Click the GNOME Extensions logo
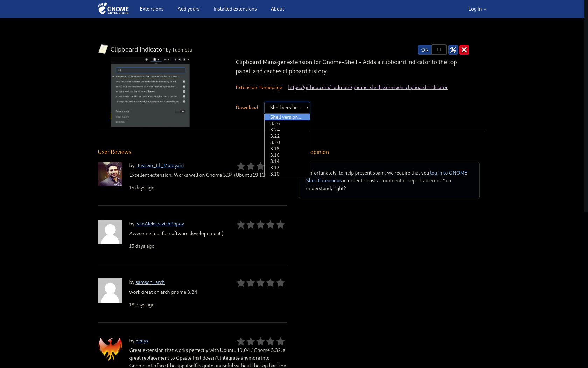This screenshot has height=368, width=588. tap(113, 9)
